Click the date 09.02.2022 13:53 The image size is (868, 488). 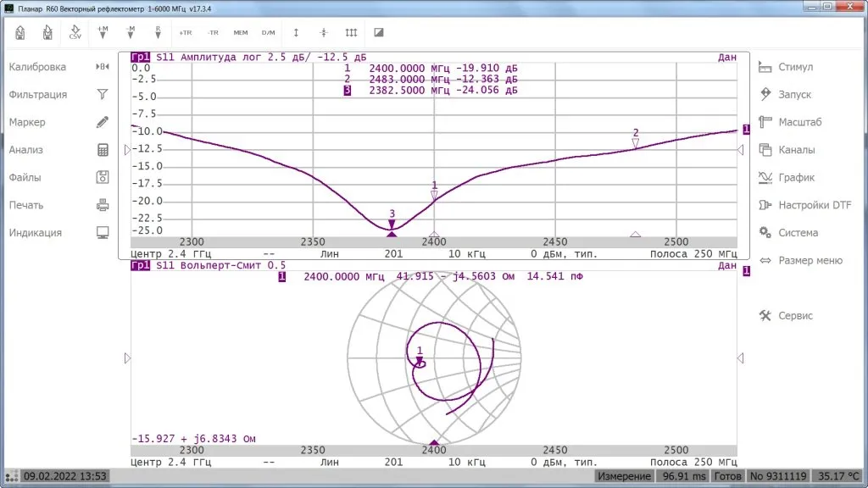point(64,476)
